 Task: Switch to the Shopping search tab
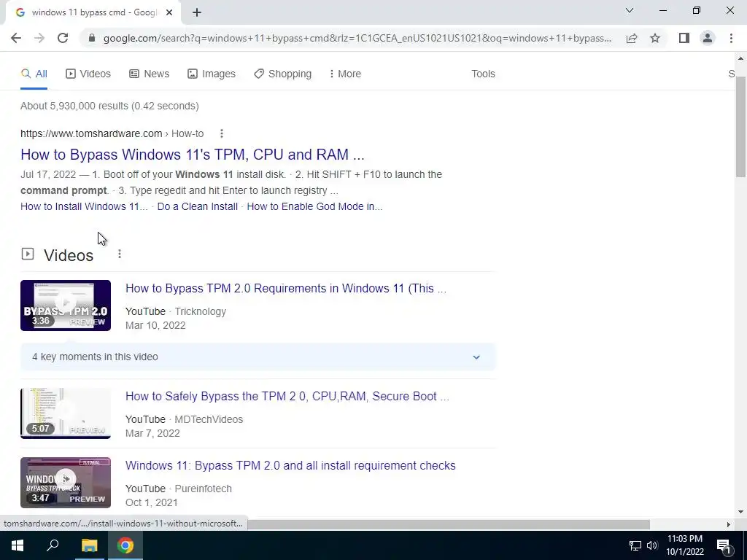pyautogui.click(x=282, y=74)
